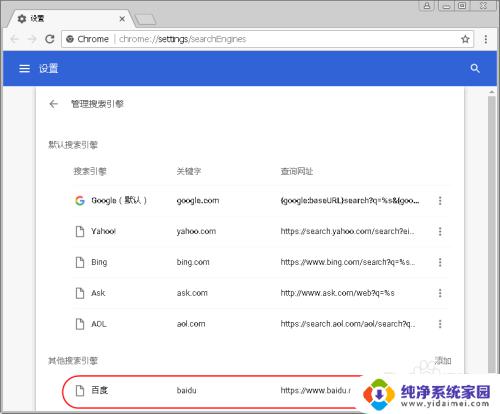Click the Ask engine name
Viewport: 500px width, 414px height.
[x=98, y=293]
